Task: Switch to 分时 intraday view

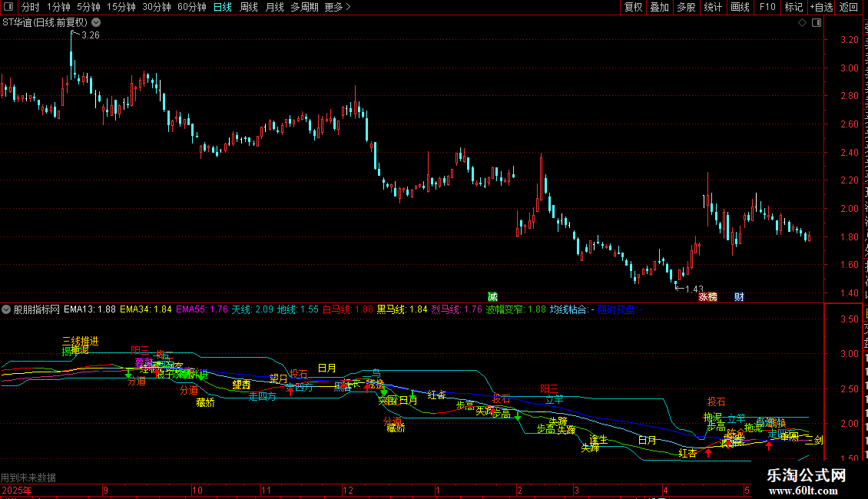Action: pyautogui.click(x=31, y=7)
